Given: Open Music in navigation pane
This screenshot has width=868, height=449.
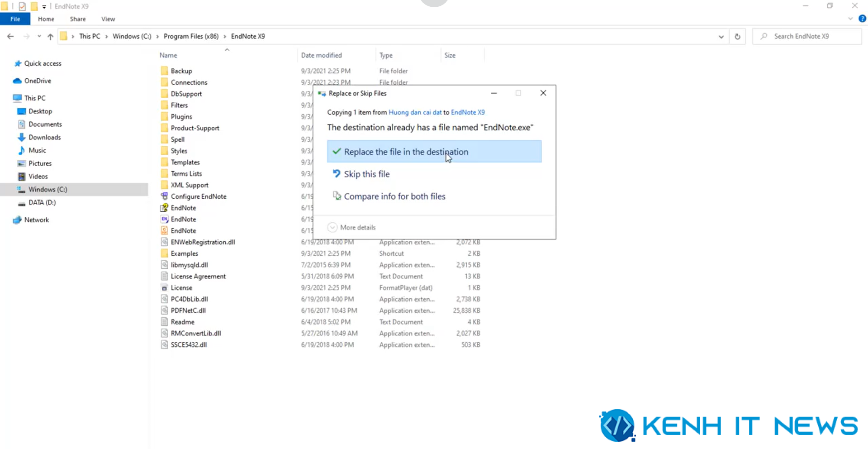Looking at the screenshot, I should point(37,150).
